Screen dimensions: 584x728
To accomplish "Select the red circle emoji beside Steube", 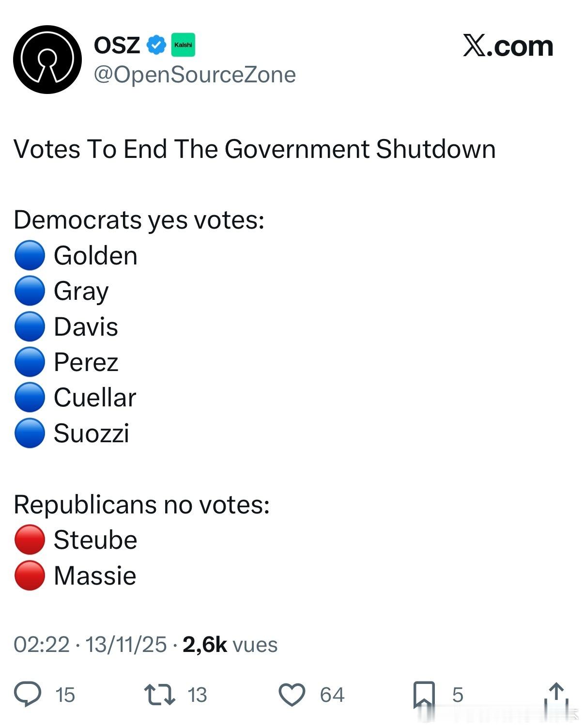I will (29, 540).
